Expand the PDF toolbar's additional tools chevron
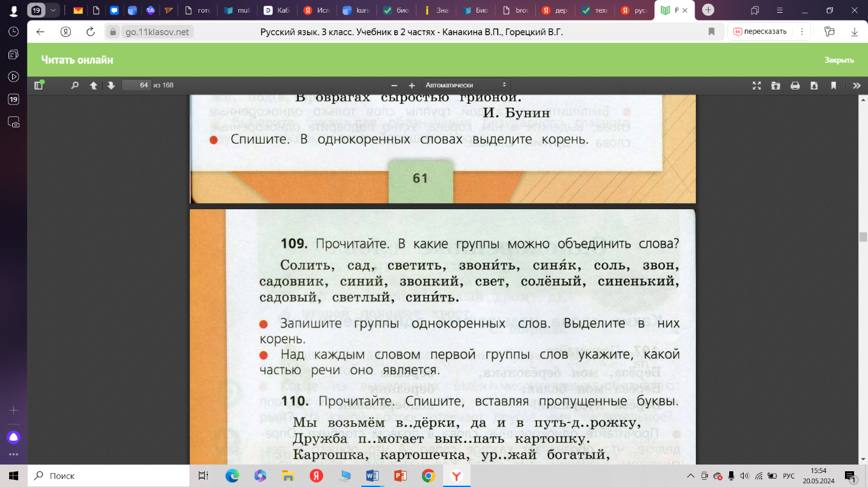868x487 pixels. (x=856, y=86)
